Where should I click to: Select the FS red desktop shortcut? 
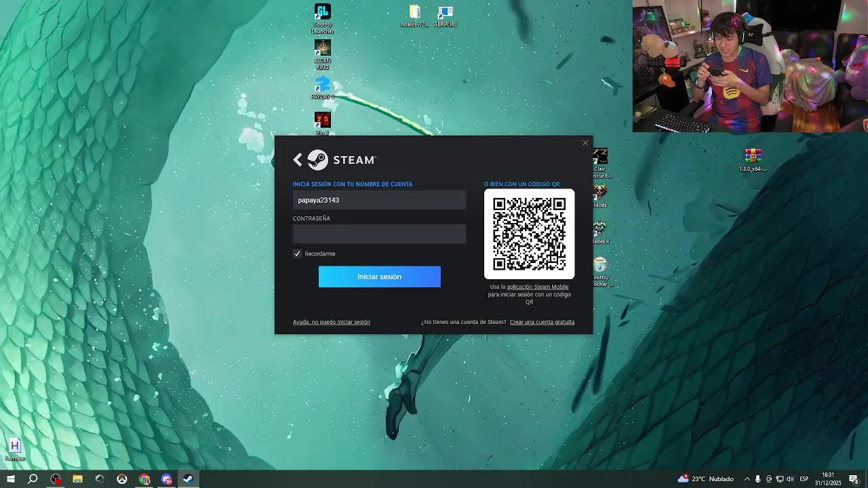323,123
